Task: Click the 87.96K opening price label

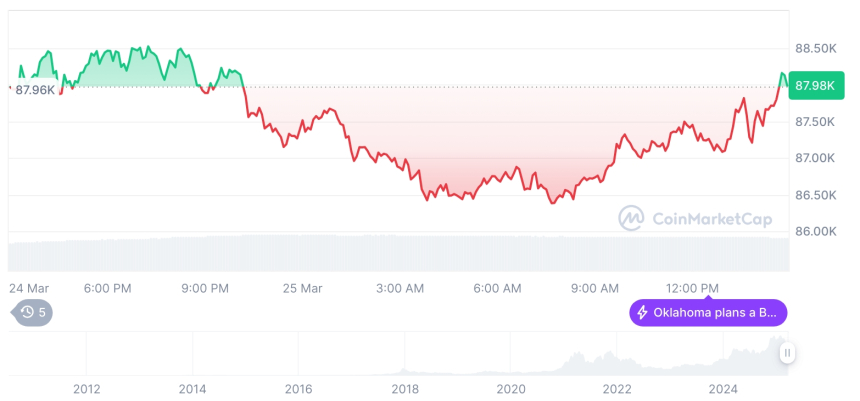Action: (35, 90)
